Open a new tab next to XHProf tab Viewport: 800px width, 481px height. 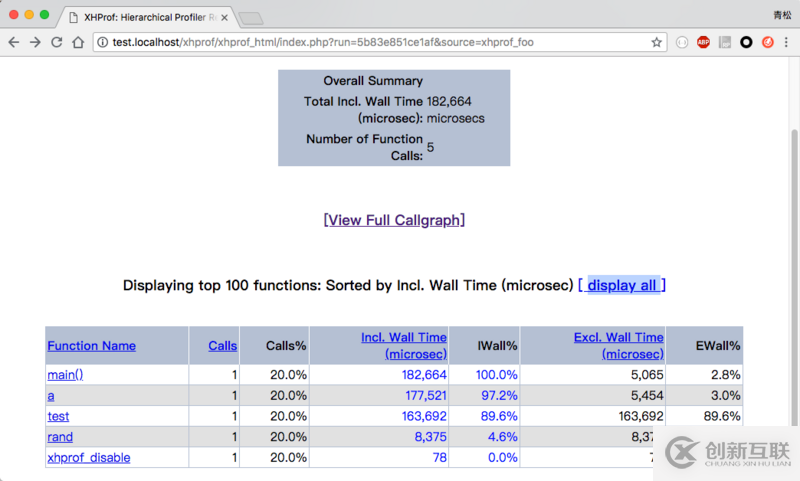coord(250,17)
